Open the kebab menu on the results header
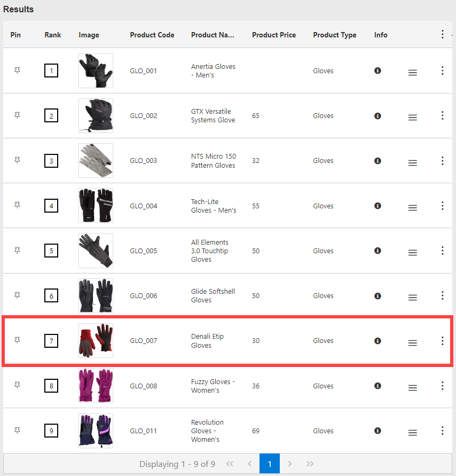 442,34
